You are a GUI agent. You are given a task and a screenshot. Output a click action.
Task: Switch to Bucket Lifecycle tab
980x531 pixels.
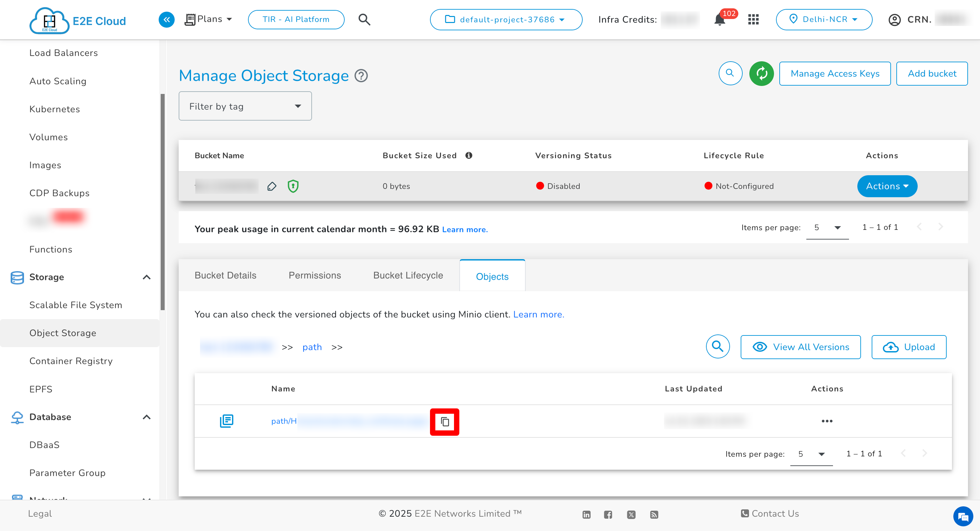(x=408, y=275)
